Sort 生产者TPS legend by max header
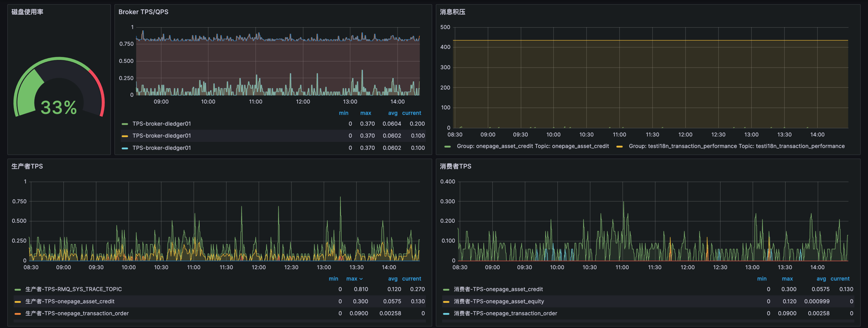 pos(352,279)
